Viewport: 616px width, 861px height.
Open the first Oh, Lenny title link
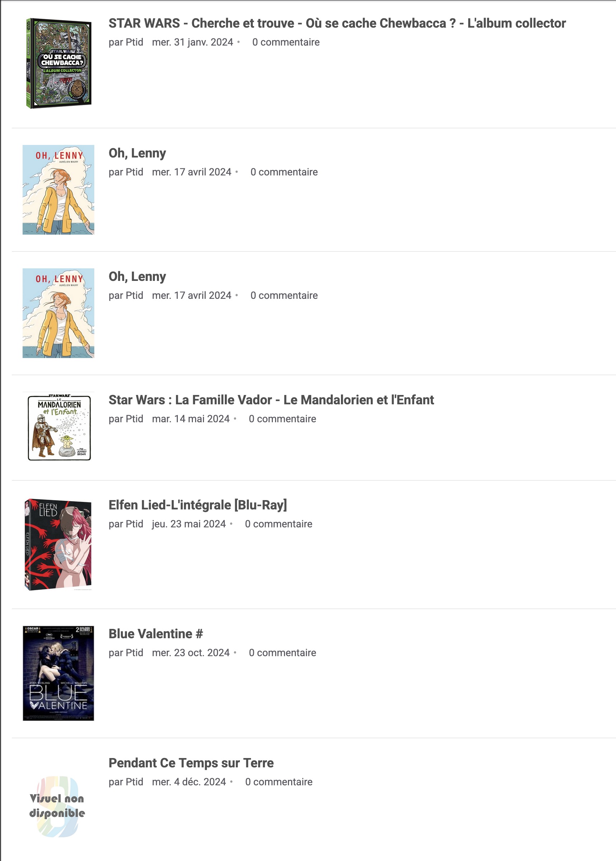[137, 153]
